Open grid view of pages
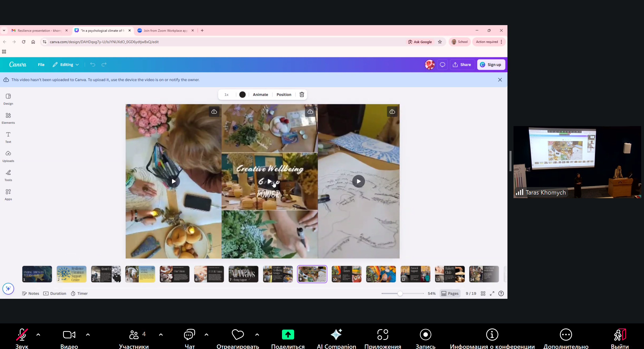Image resolution: width=644 pixels, height=349 pixels. (483, 293)
